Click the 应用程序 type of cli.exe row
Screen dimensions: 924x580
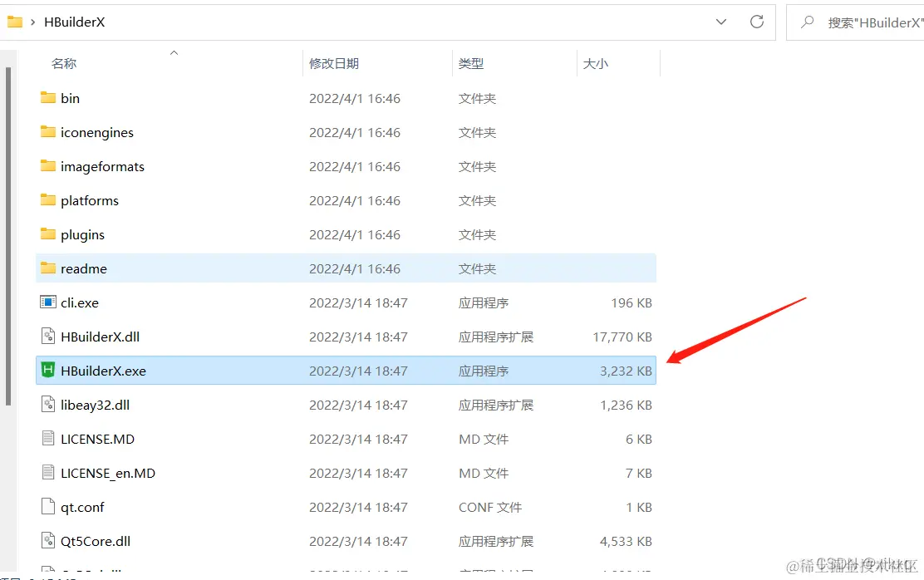(484, 303)
